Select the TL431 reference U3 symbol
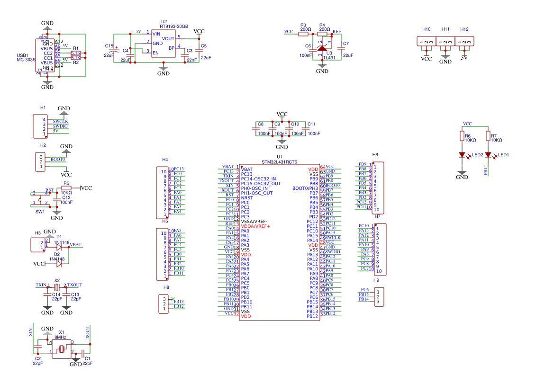This screenshot has width=554, height=392. 322,48
